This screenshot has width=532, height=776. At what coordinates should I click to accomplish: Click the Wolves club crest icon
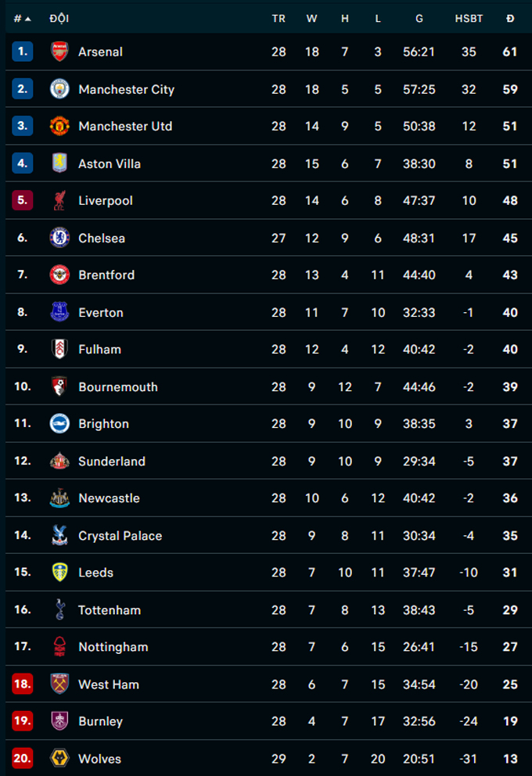59,758
